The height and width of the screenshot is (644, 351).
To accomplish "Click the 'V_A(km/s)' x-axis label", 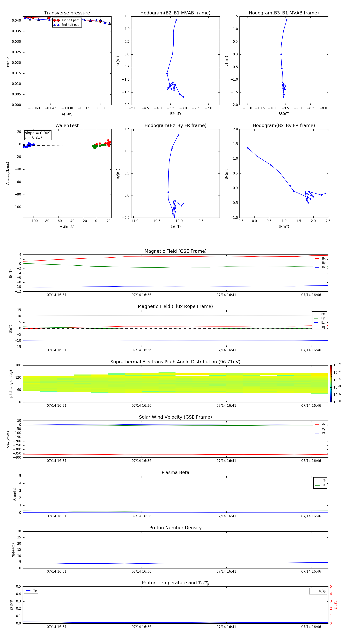I will [x=67, y=227].
